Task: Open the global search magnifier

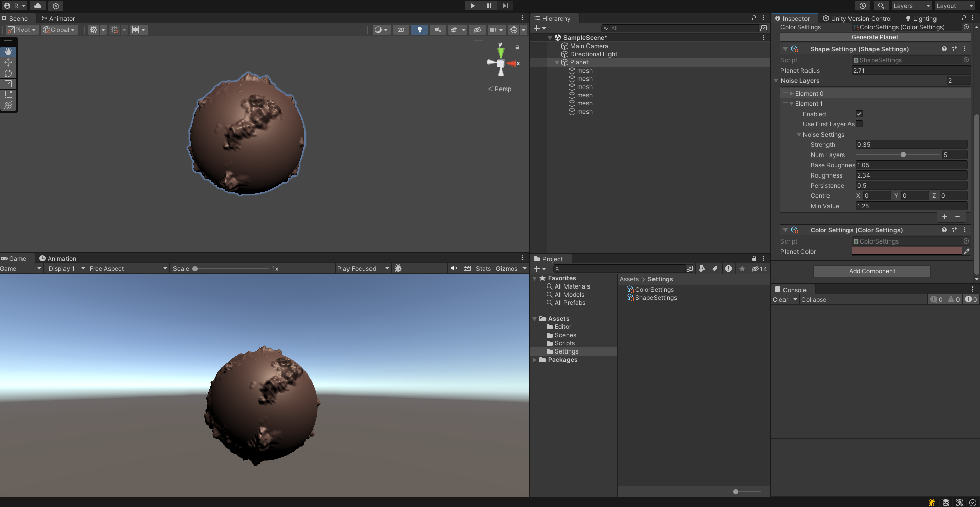Action: (881, 6)
